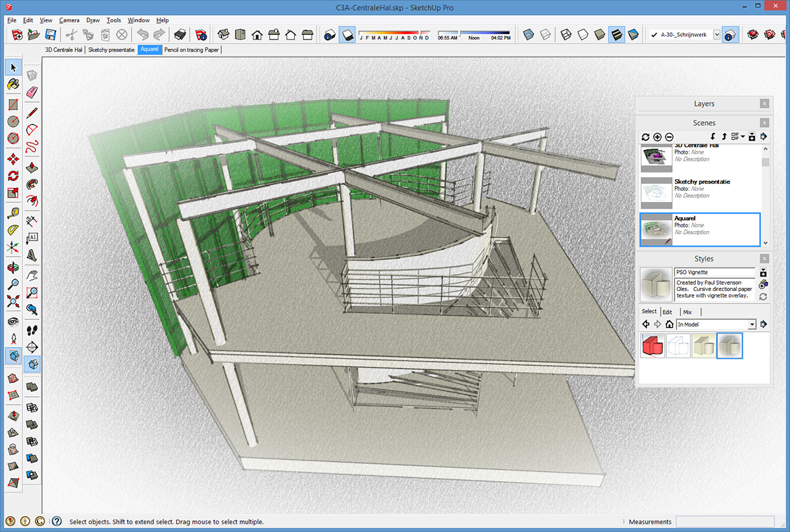Go back in the styles browser
The image size is (790, 532).
coord(646,325)
